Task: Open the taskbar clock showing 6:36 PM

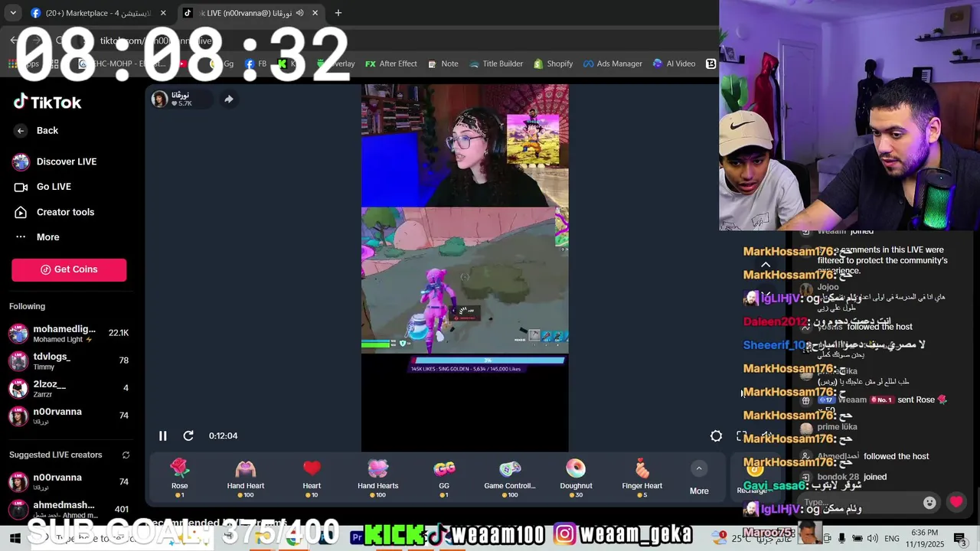Action: click(925, 537)
